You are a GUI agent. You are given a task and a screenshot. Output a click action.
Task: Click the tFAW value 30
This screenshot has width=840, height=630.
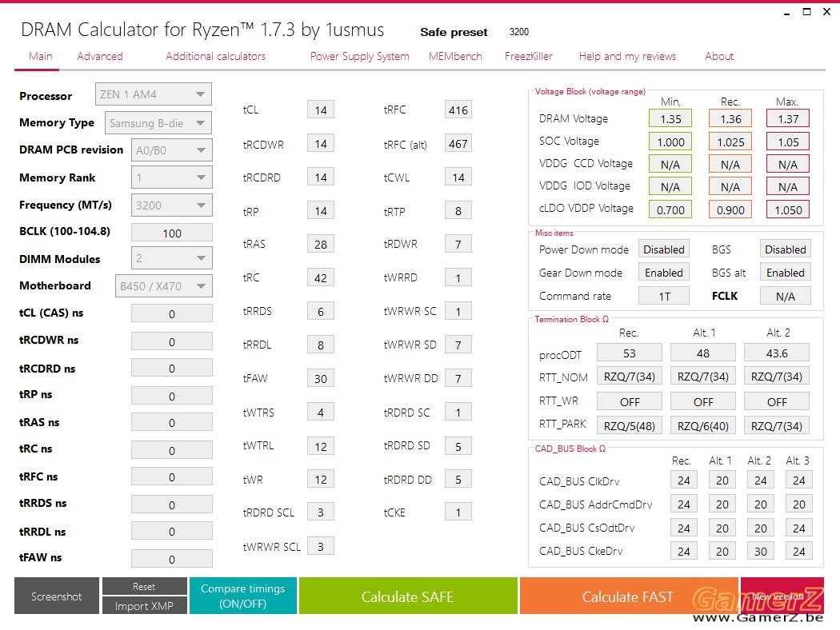point(320,378)
